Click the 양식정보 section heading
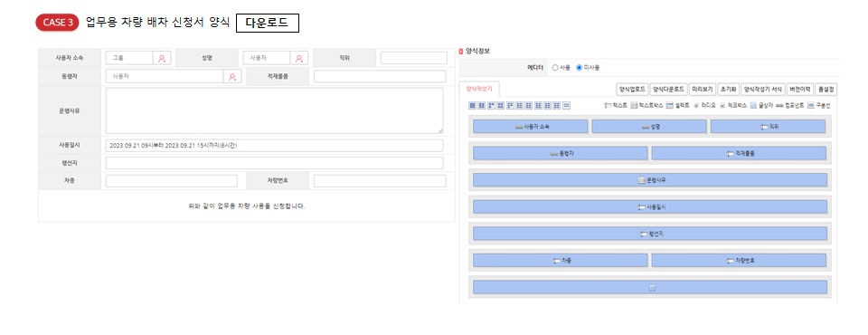The height and width of the screenshot is (335, 868). coord(477,51)
